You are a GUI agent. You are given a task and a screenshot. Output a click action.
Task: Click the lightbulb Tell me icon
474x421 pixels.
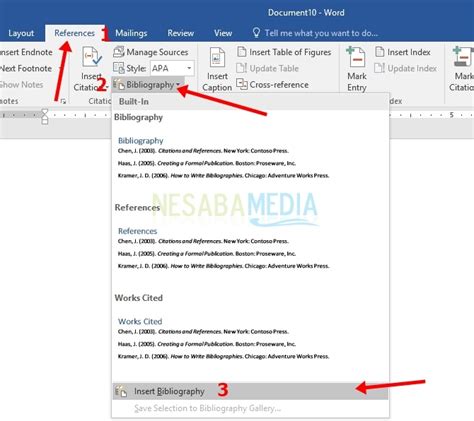256,33
